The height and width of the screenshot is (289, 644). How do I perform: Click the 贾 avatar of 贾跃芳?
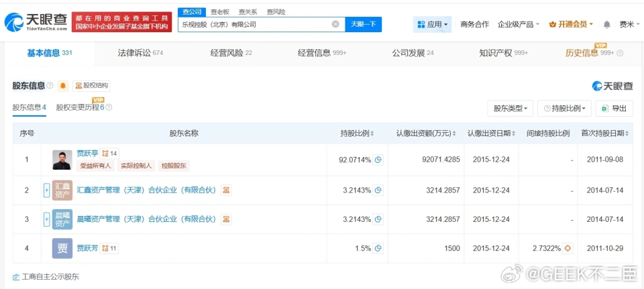(62, 248)
